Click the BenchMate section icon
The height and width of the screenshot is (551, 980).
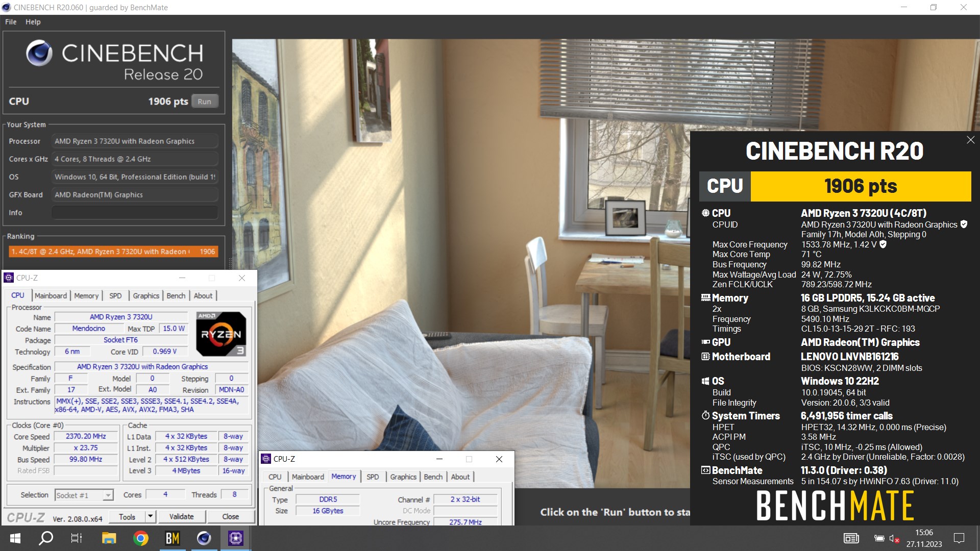[705, 470]
